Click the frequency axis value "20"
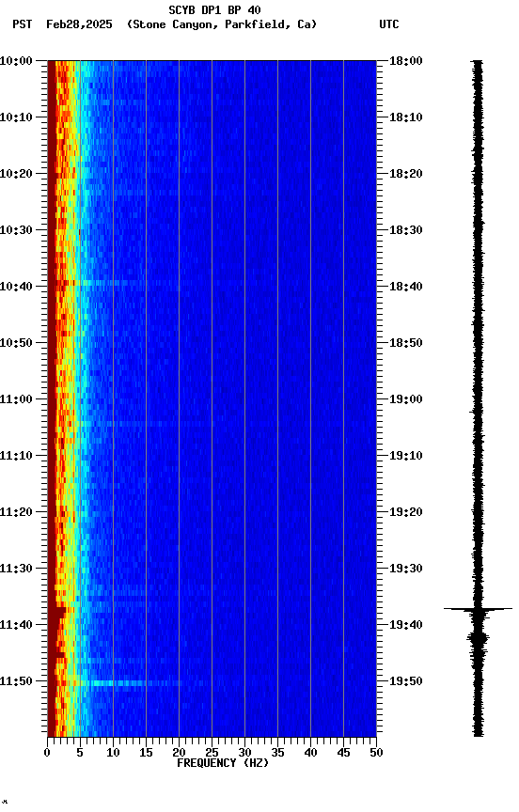 [x=179, y=753]
